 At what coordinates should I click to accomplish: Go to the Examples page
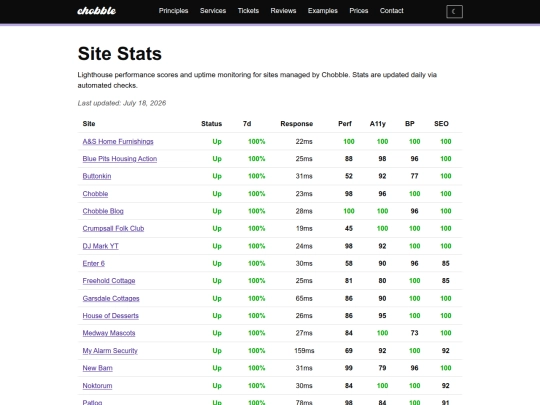323,11
